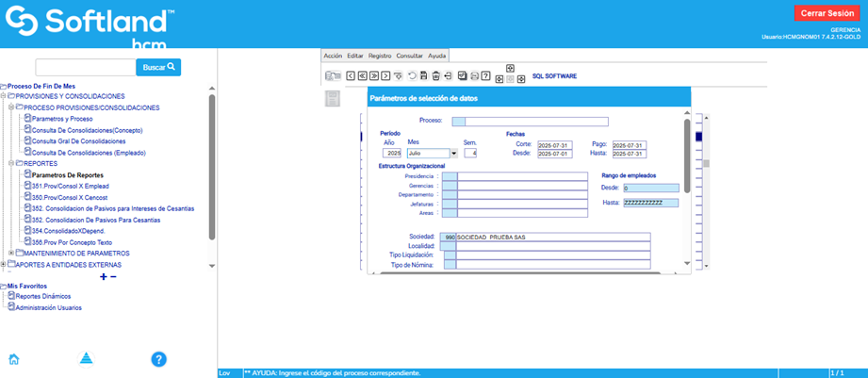868x378 pixels.
Task: Open report 351.Prov/Consol X Emplead
Action: [71, 186]
